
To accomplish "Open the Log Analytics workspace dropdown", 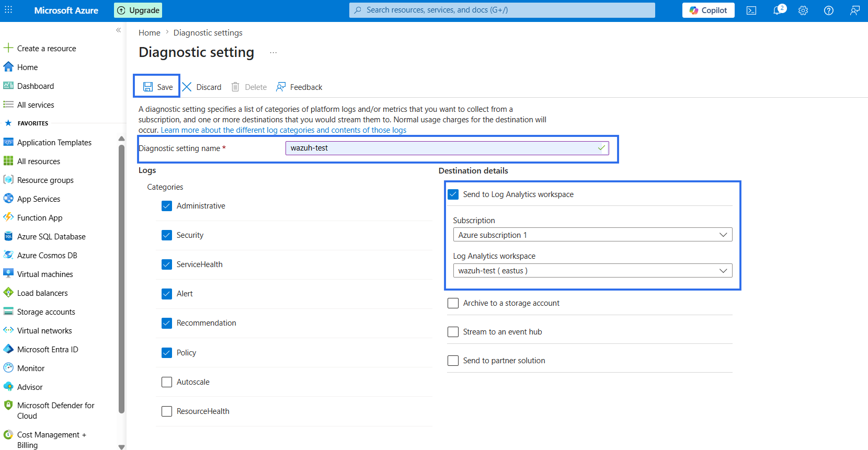I will [x=592, y=270].
